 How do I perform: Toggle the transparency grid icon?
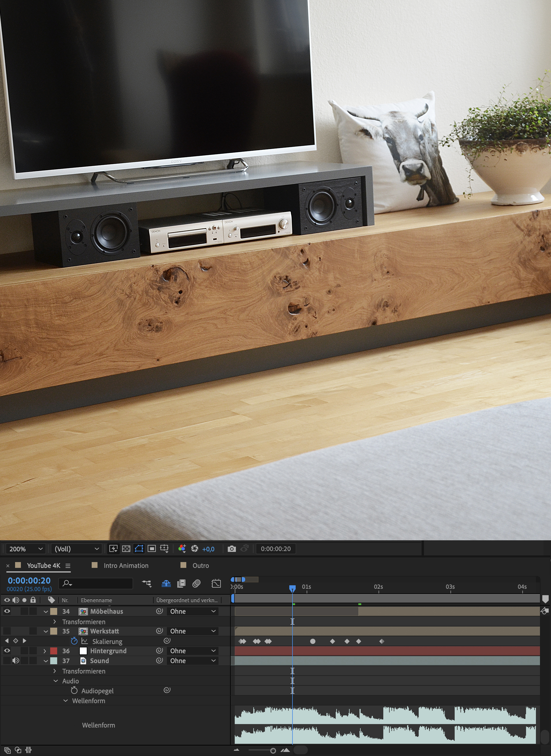126,549
